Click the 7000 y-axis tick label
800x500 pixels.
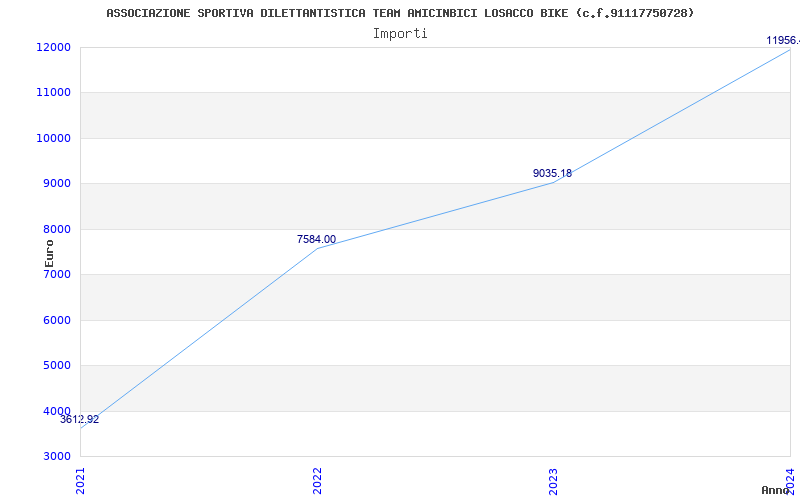[x=56, y=274]
